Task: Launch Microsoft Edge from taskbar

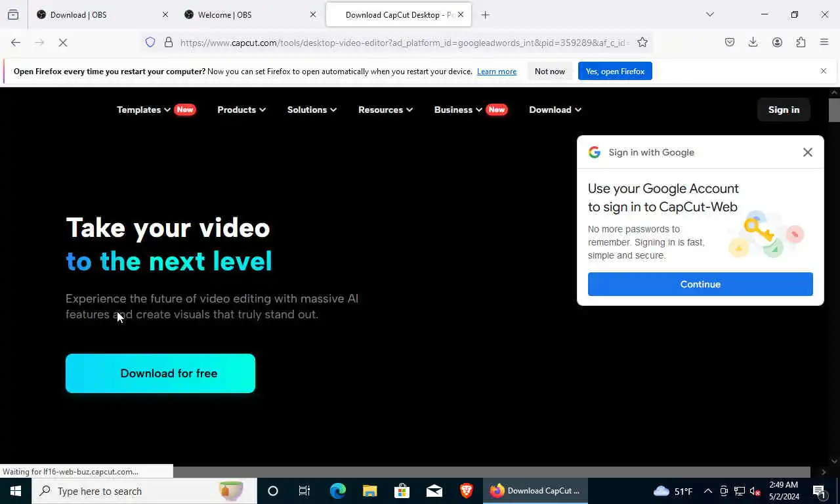Action: click(x=337, y=491)
